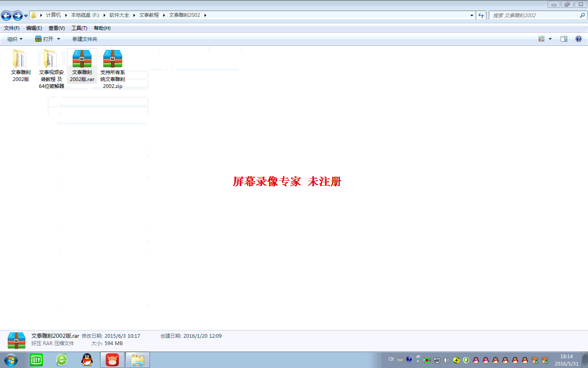Open the 工具(T) menu
The width and height of the screenshot is (588, 368).
click(x=79, y=28)
